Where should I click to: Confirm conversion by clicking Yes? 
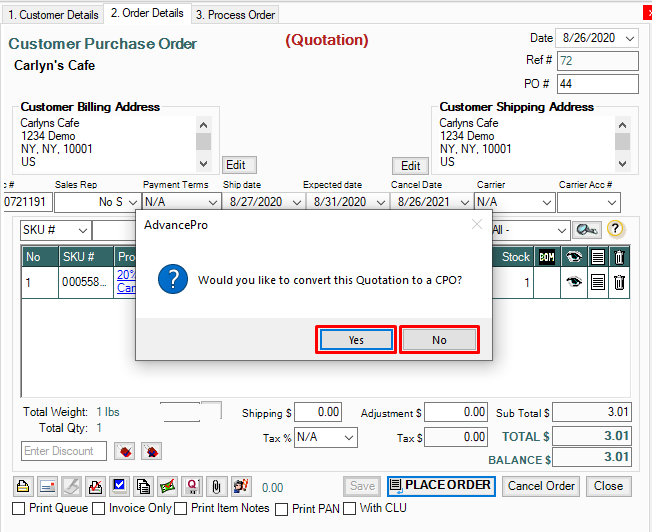tap(356, 340)
